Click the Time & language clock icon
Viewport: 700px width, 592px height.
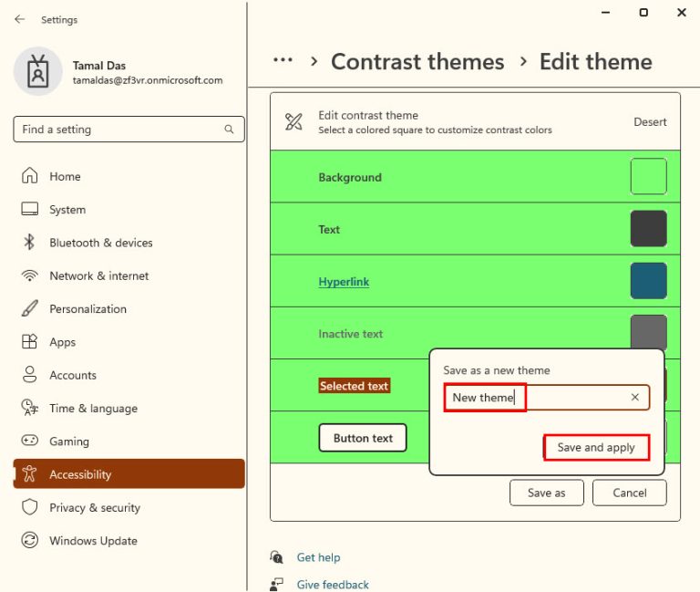point(29,408)
